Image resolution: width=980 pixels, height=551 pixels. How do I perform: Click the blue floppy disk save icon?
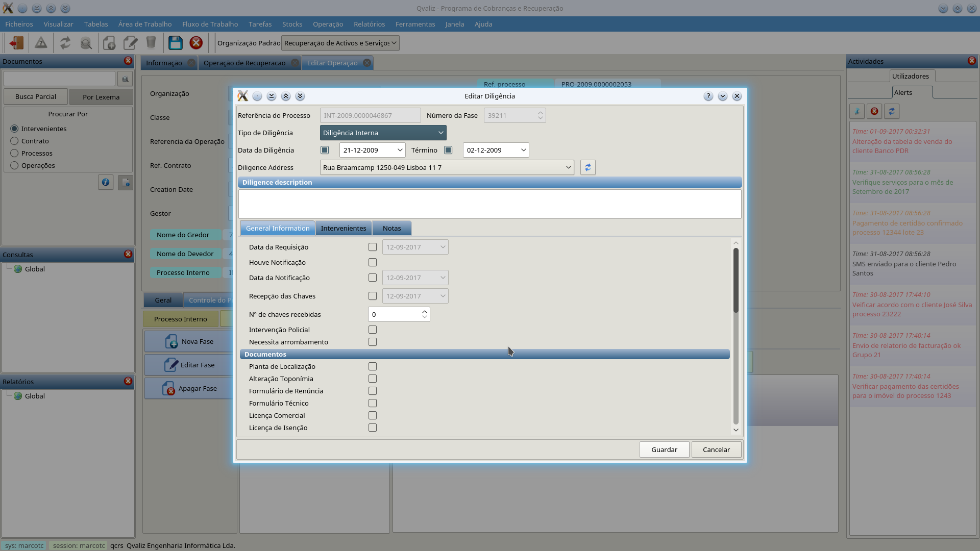tap(175, 43)
